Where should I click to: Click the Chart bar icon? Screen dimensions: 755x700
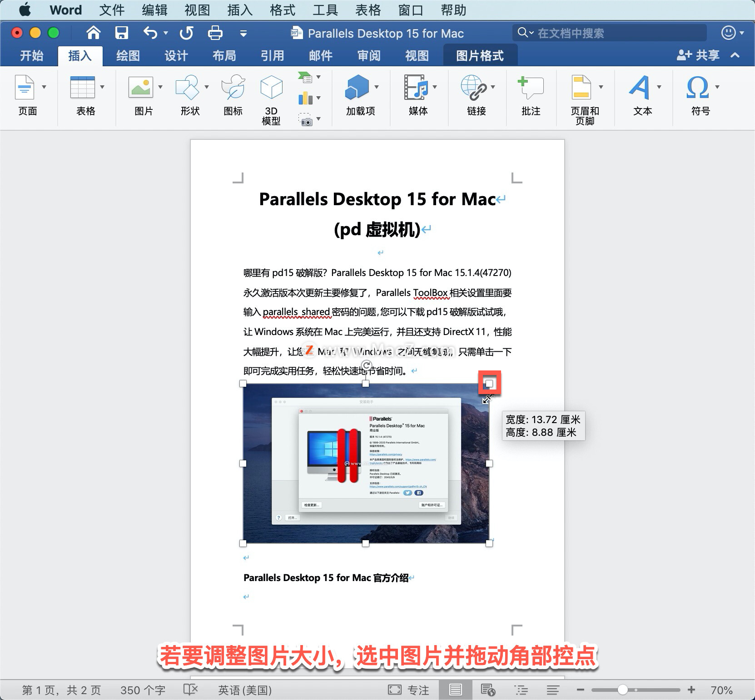pos(305,98)
